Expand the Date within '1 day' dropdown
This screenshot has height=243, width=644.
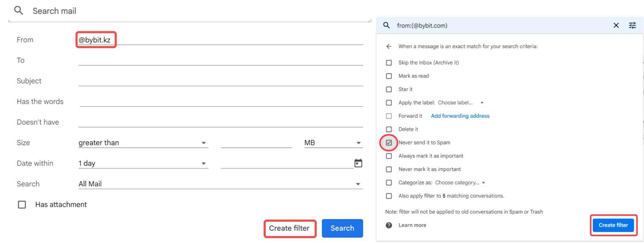[x=143, y=163]
